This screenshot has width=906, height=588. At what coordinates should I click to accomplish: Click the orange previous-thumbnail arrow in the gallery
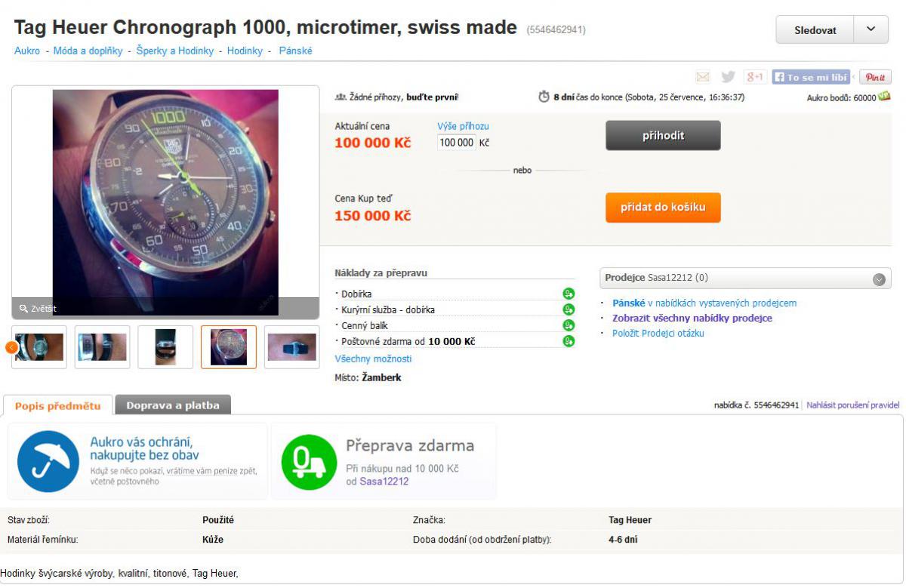tap(11, 347)
